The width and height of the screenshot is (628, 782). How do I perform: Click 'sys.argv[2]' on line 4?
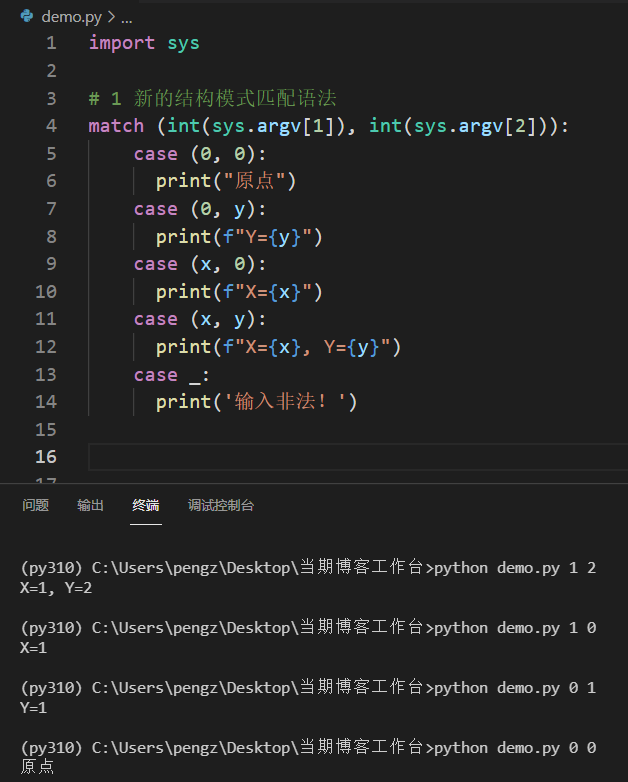click(475, 126)
